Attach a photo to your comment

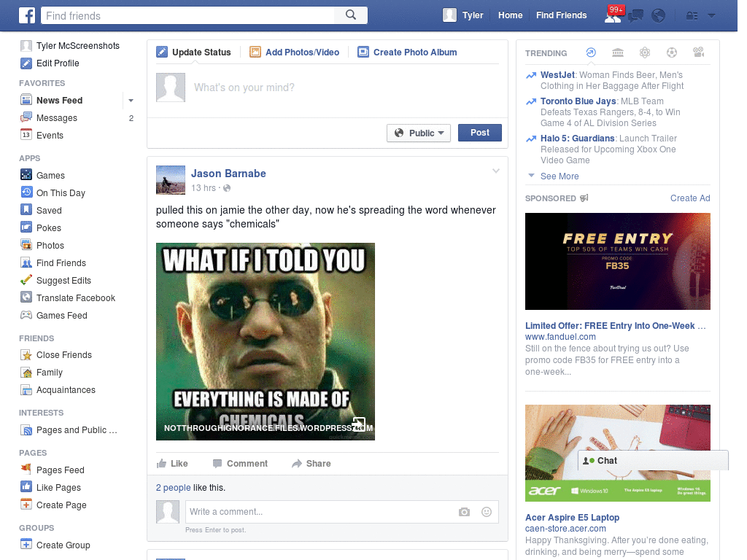coord(464,512)
